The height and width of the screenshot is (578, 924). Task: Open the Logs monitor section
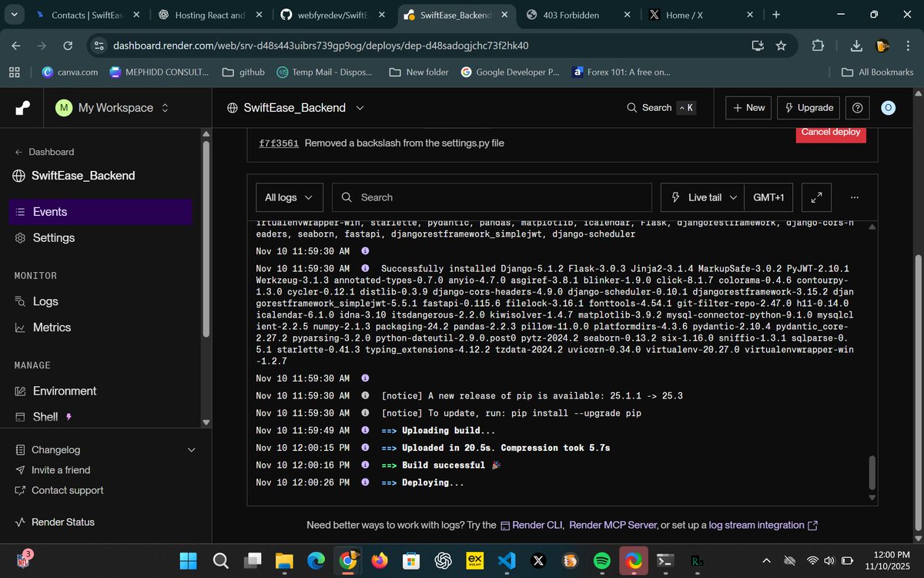pyautogui.click(x=44, y=301)
